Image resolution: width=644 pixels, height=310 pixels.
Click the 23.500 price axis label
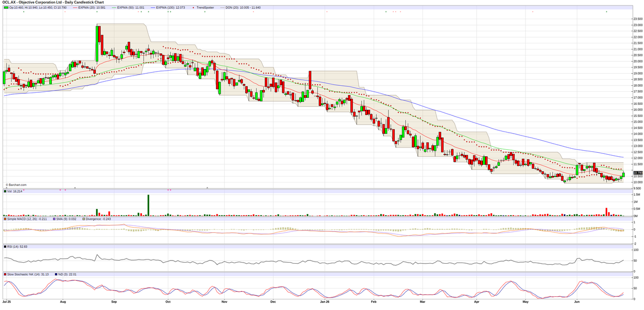click(637, 19)
